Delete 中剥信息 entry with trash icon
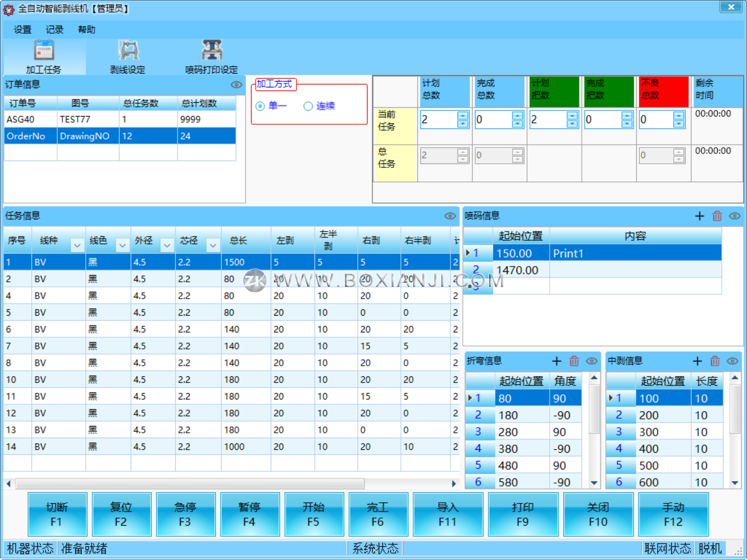The width and height of the screenshot is (747, 560). (x=715, y=361)
